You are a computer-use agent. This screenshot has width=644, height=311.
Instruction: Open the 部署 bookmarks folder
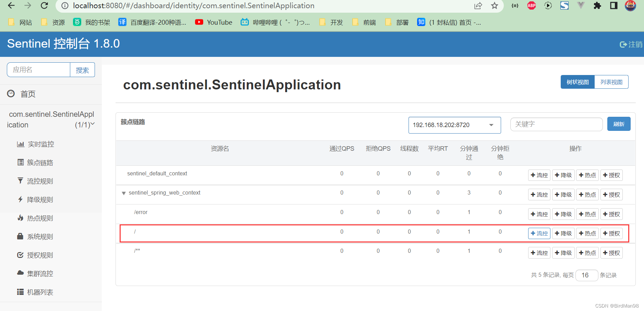pos(397,22)
